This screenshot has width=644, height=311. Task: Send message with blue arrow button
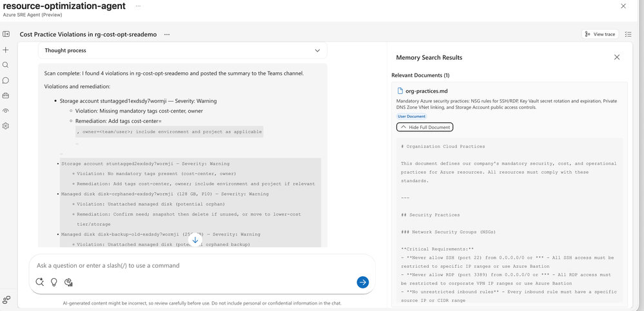click(x=362, y=282)
